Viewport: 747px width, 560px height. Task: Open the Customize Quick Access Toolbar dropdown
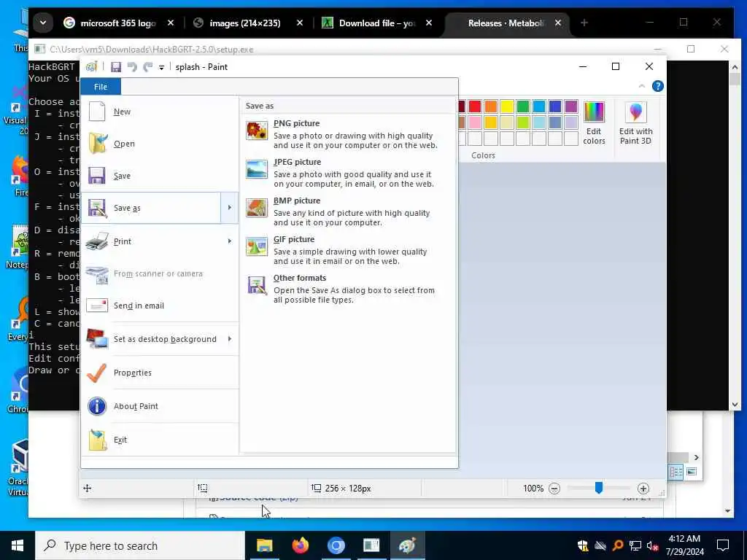pyautogui.click(x=161, y=68)
